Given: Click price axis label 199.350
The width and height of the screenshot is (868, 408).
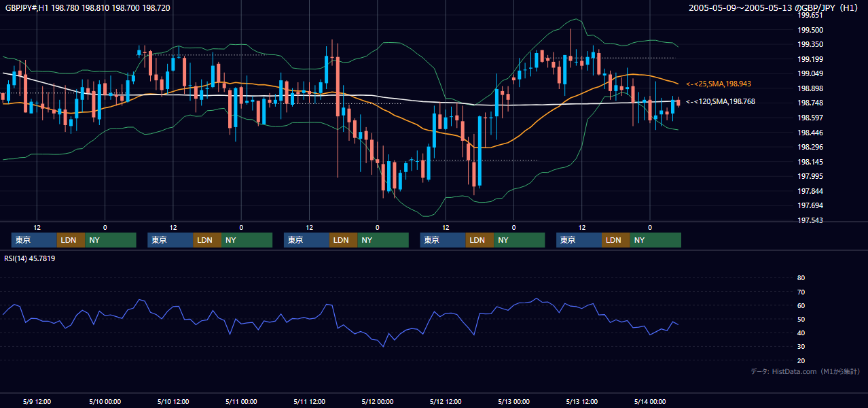Looking at the screenshot, I should point(810,44).
